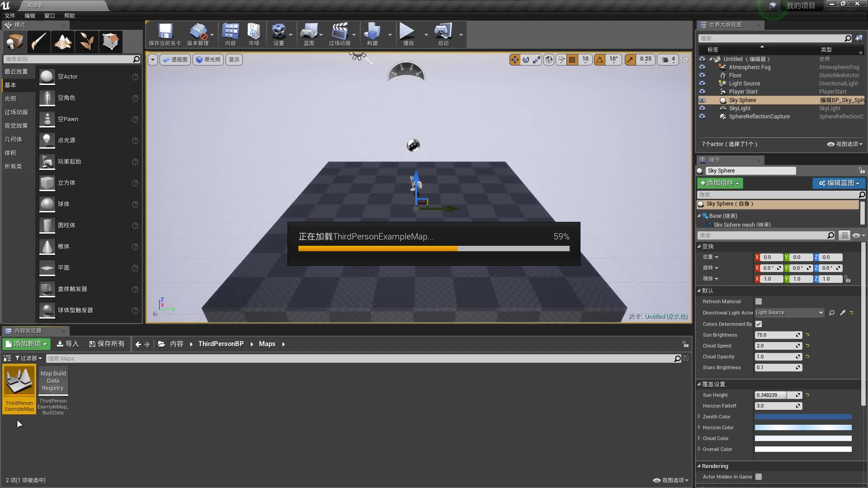Screen dimensions: 868x488
Task: Toggle visibility of Atmospheric Fog actor
Action: click(702, 67)
